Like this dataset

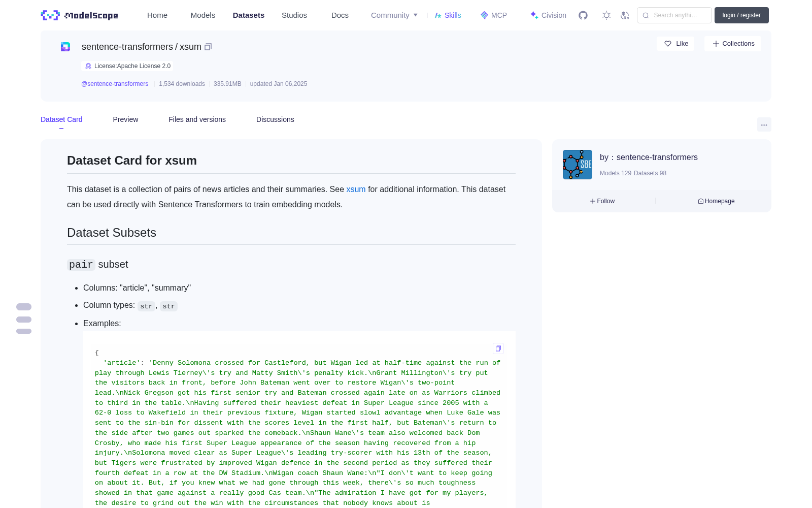(675, 44)
